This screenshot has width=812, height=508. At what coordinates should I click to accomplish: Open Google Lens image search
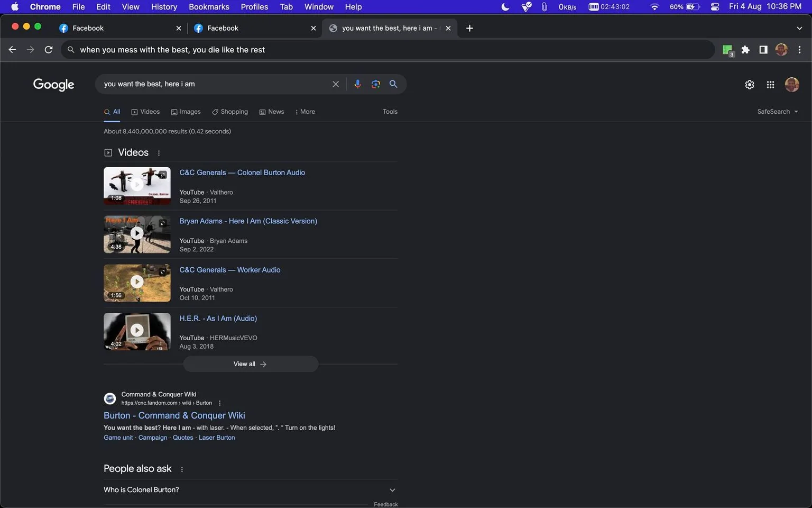tap(375, 84)
